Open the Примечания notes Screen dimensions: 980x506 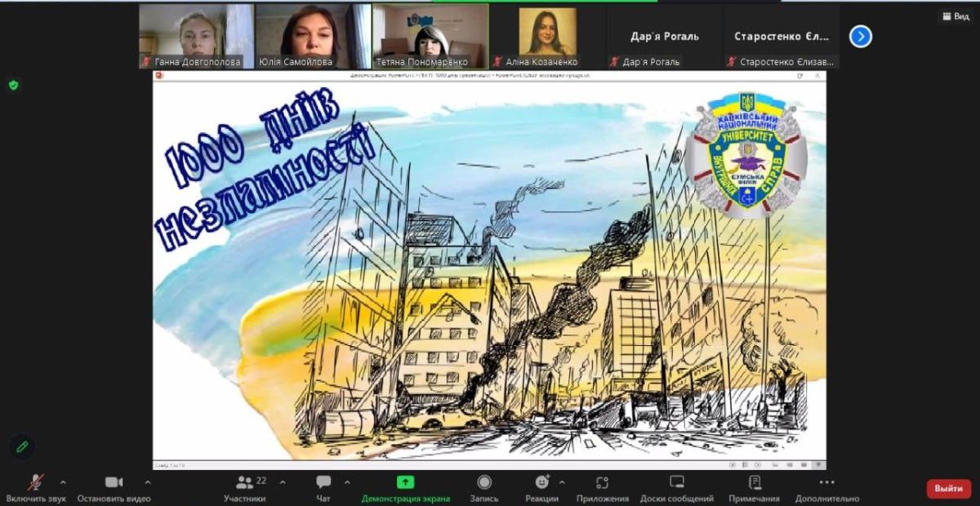755,488
